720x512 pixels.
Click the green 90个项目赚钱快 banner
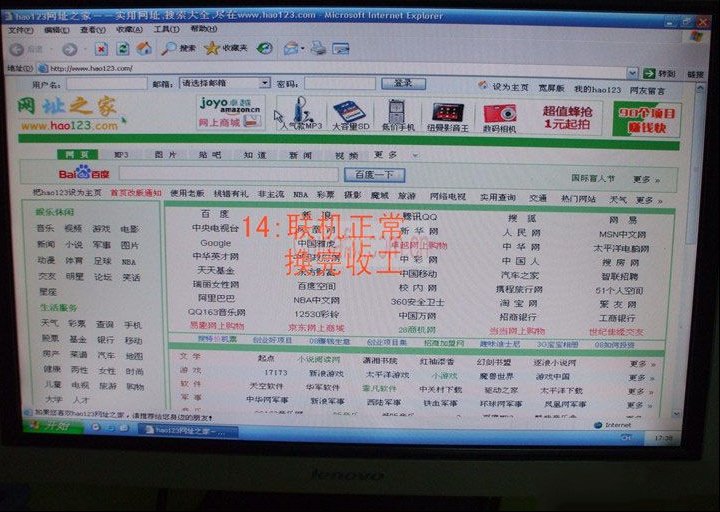click(x=647, y=119)
